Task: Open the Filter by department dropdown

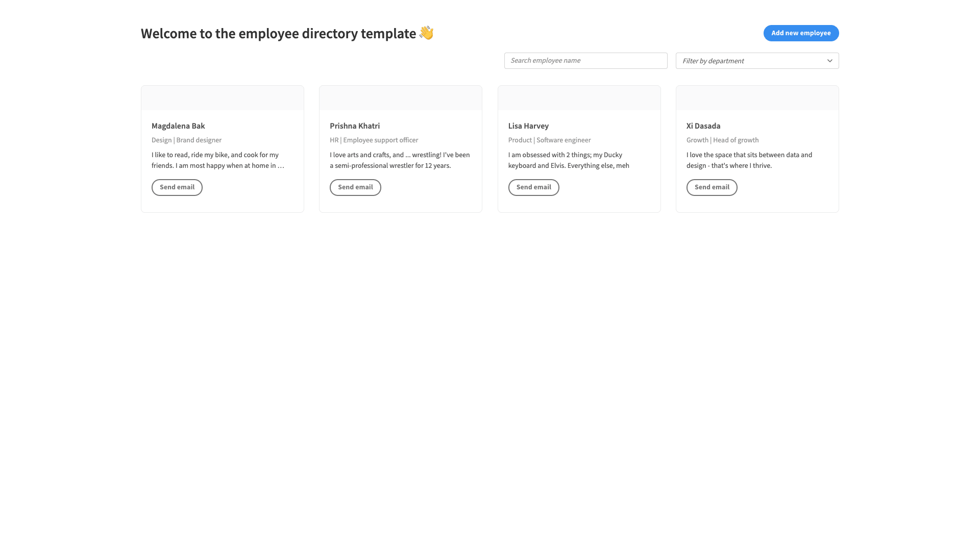Action: pos(757,61)
